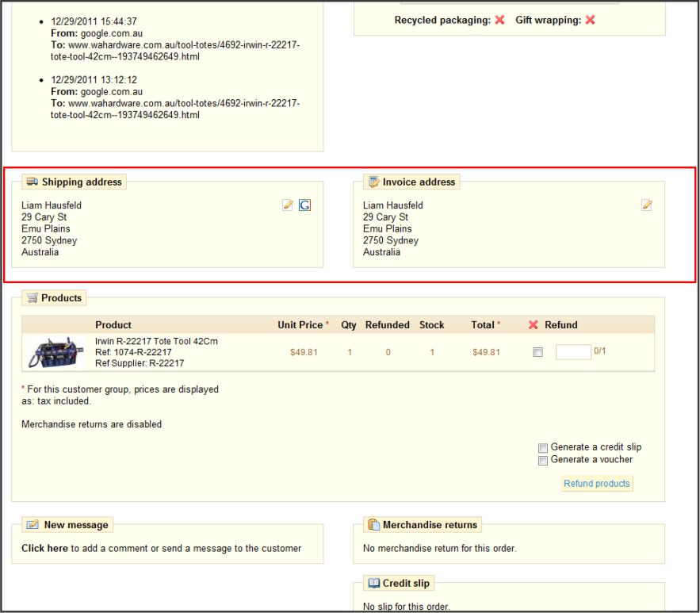
Task: Click the Refunded column header
Action: (x=387, y=324)
